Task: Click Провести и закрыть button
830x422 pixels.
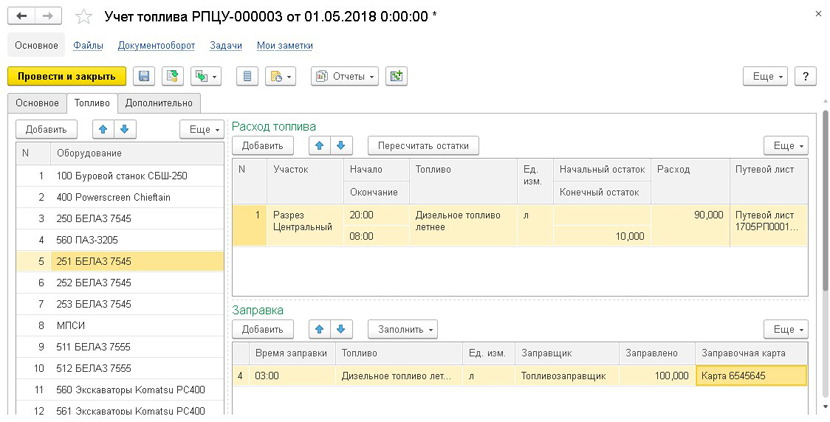Action: [x=66, y=76]
